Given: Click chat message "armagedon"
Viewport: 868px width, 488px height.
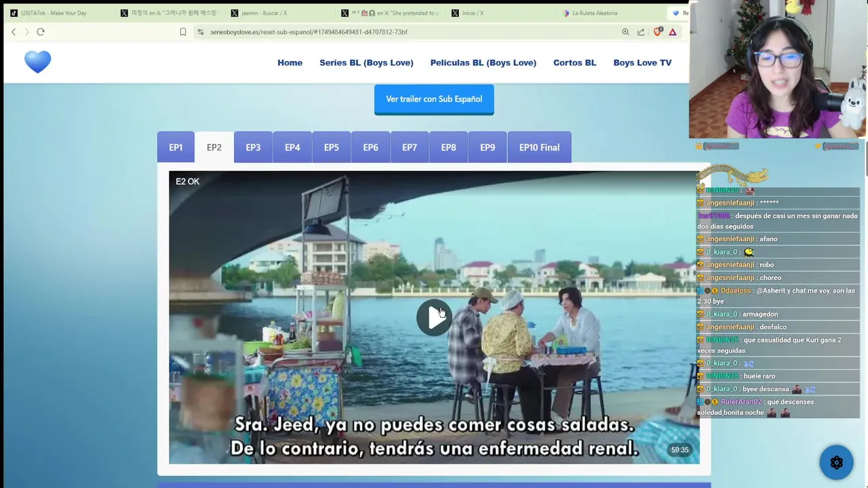Looking at the screenshot, I should tap(760, 314).
